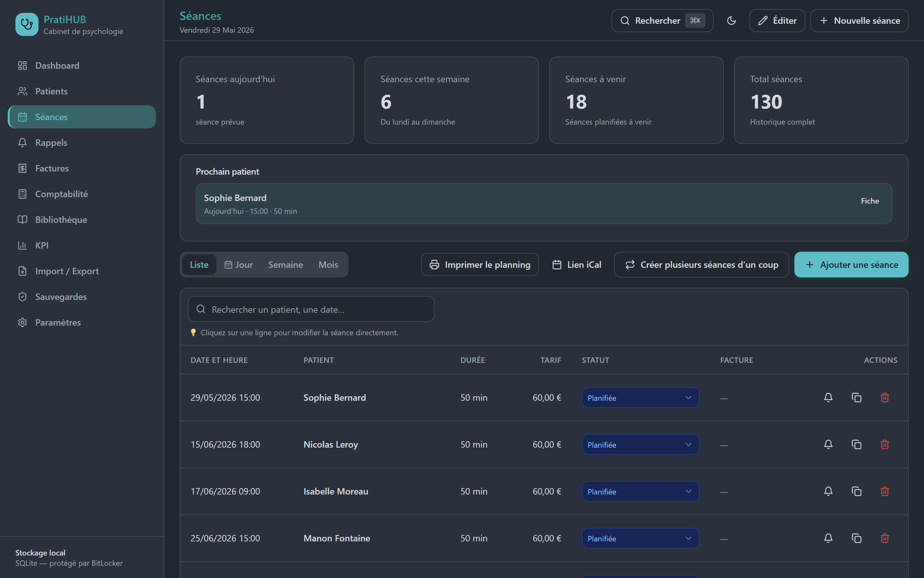Viewport: 924px width, 578px height.
Task: Click the Éditer button
Action: (x=777, y=21)
